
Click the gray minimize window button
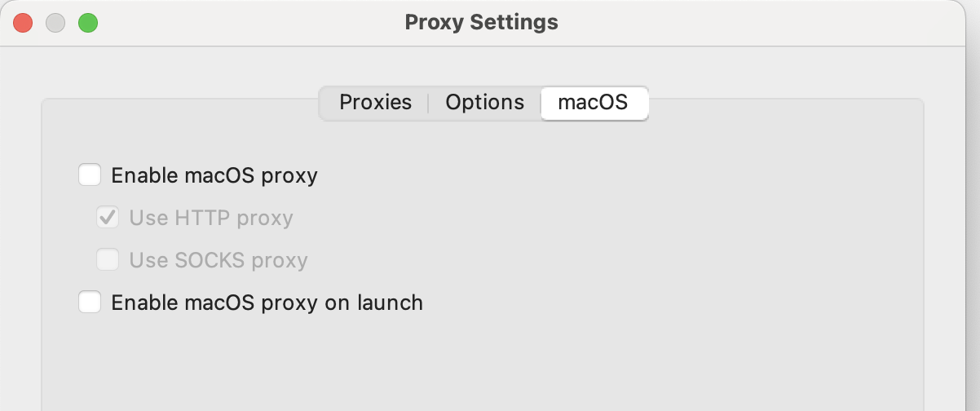[x=55, y=23]
